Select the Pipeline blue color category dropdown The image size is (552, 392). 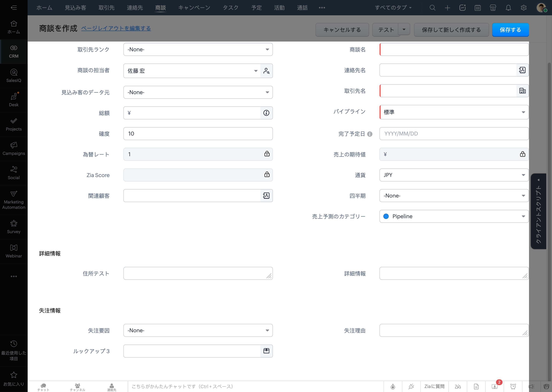pyautogui.click(x=454, y=216)
